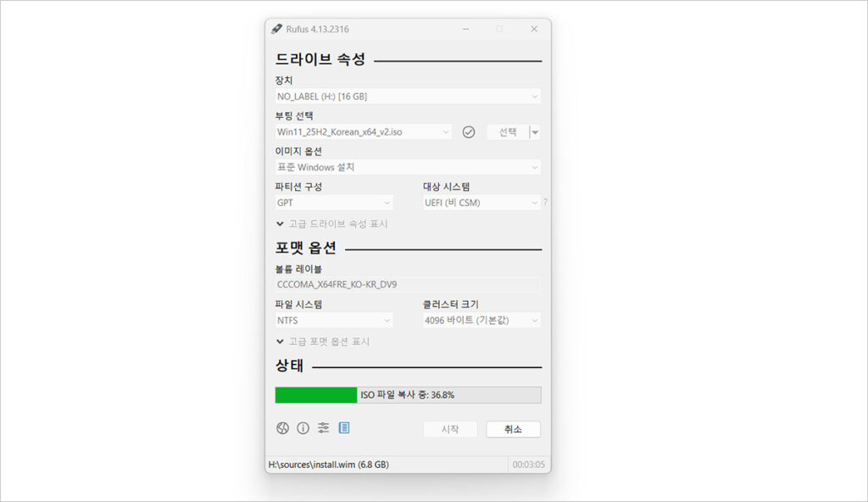Click the info (about) icon
The width and height of the screenshot is (868, 502).
point(303,428)
